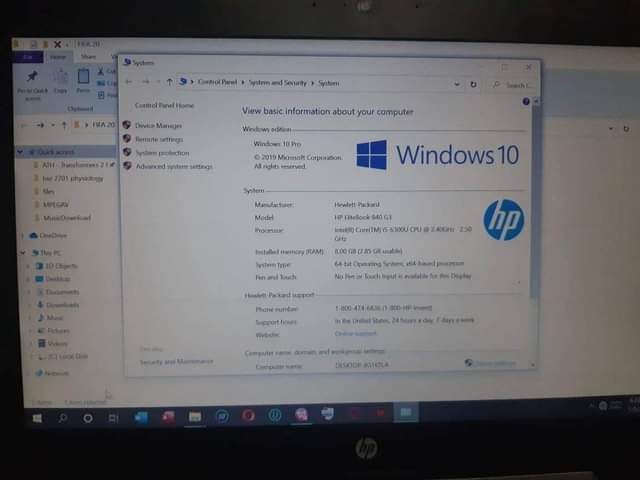Refresh the System window address bar
640x480 pixels.
pyautogui.click(x=473, y=84)
